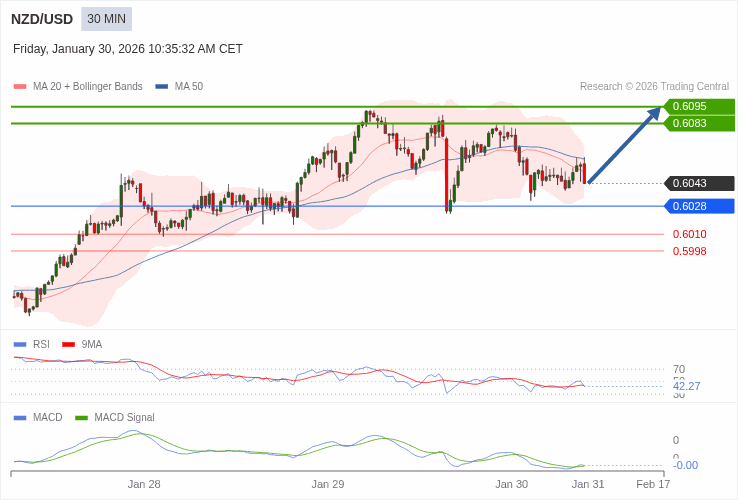The height and width of the screenshot is (500, 738).
Task: Click the NZD/USD pair title
Action: tap(42, 19)
